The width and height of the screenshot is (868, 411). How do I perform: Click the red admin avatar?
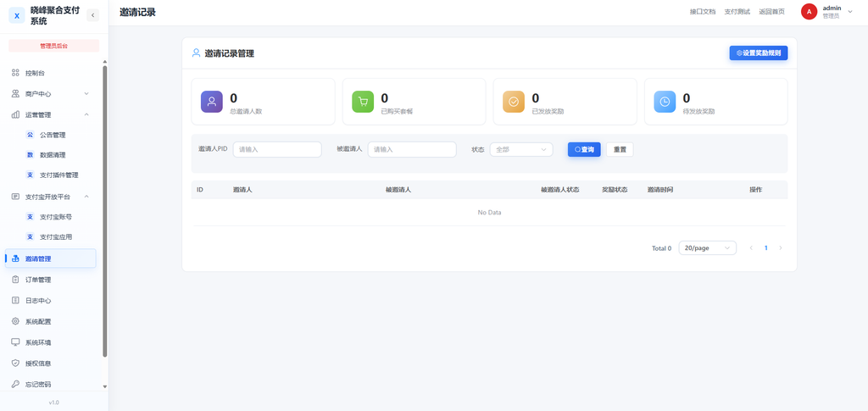809,12
